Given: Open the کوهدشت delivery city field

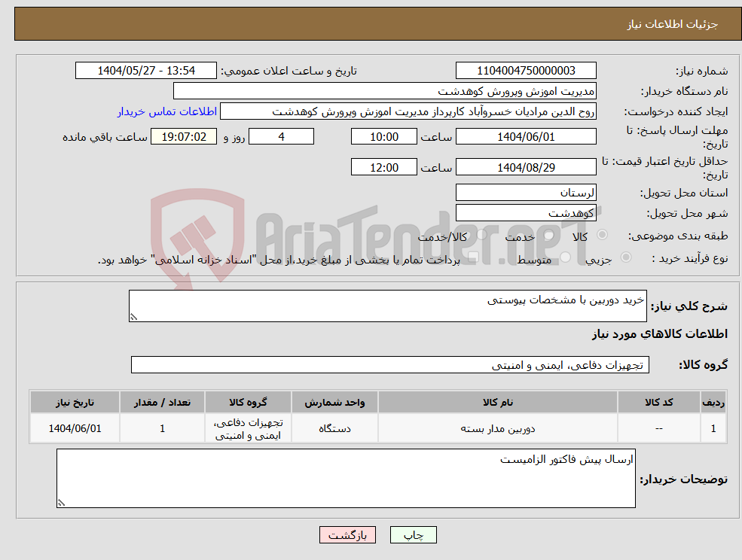Looking at the screenshot, I should (526, 212).
